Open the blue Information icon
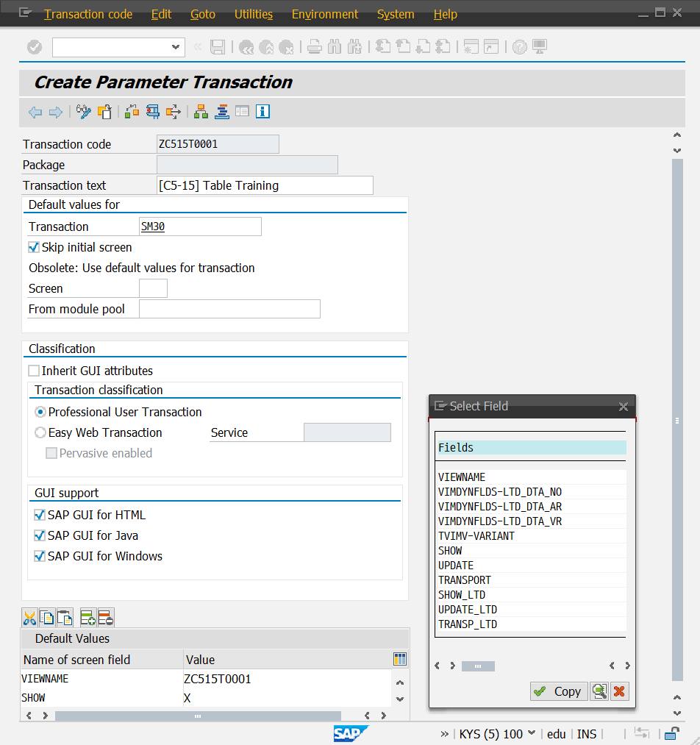700x745 pixels. pos(262,112)
